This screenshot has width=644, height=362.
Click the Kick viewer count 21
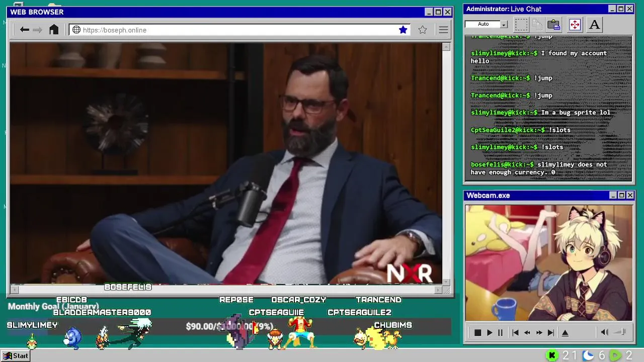[570, 356]
